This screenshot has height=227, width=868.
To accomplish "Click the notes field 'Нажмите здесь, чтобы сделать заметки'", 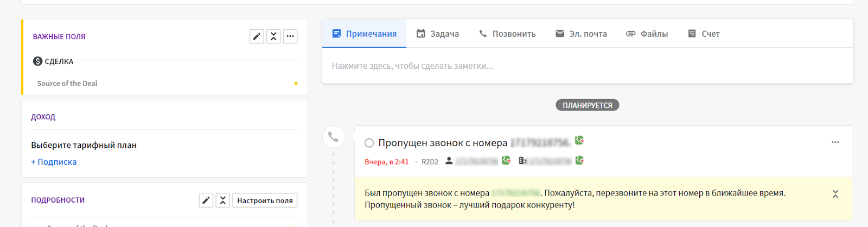I will click(x=588, y=66).
